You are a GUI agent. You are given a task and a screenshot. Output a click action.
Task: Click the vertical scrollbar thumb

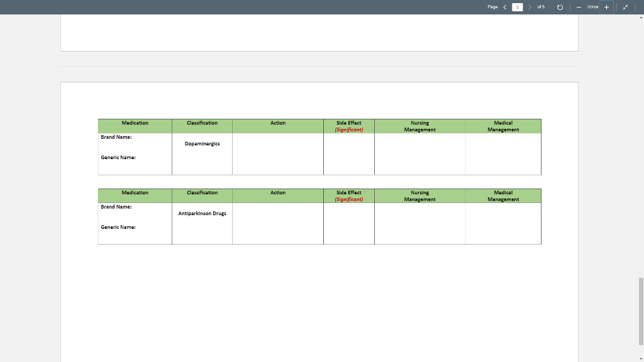(641, 312)
